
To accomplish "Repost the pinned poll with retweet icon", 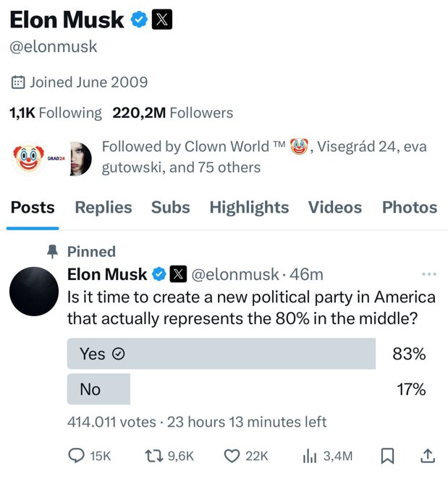I will [153, 456].
